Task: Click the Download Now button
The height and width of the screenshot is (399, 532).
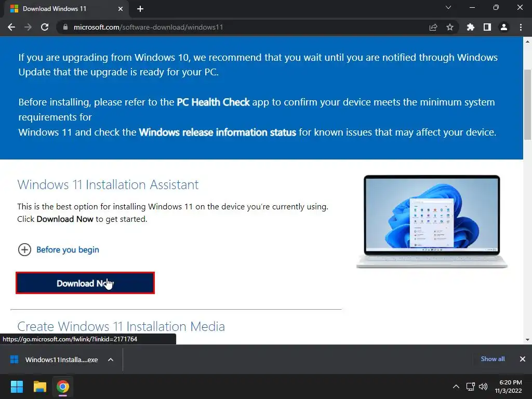Action: click(x=85, y=283)
